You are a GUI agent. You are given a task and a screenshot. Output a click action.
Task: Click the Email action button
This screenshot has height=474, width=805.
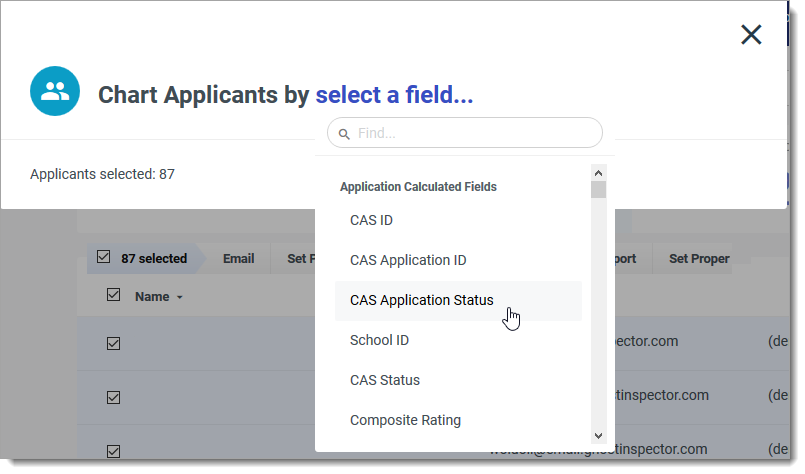pyautogui.click(x=238, y=259)
